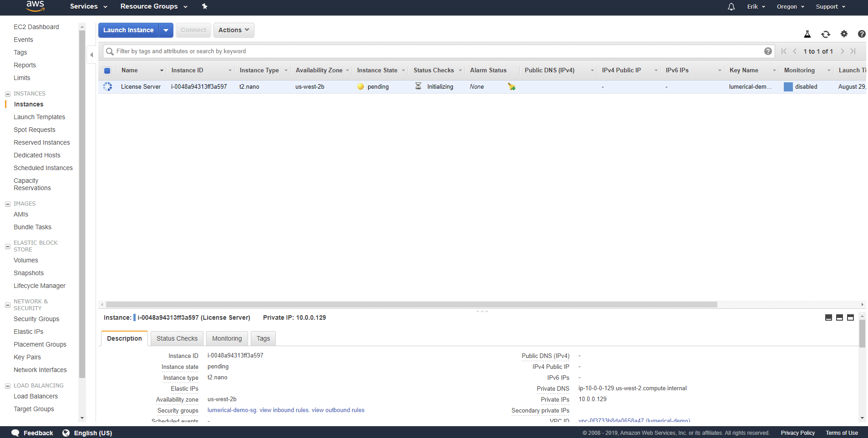Go to previous page of results
This screenshot has width=868, height=438.
[795, 51]
